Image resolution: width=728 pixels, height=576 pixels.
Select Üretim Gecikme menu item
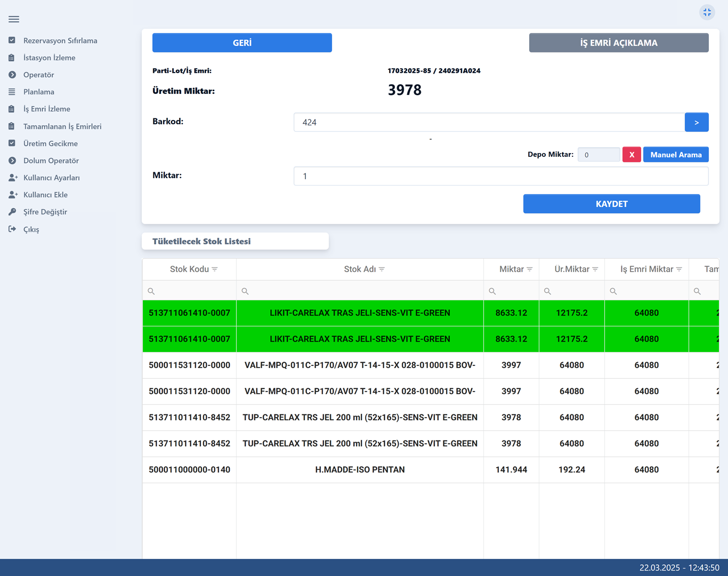50,143
